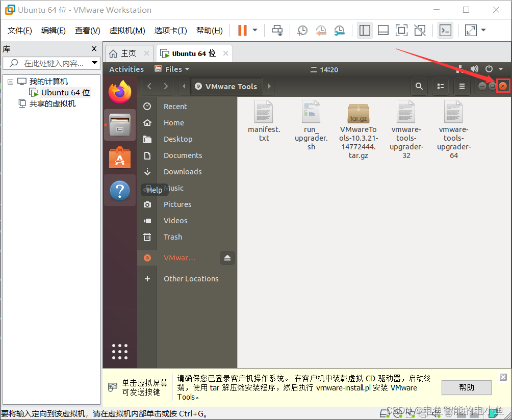Viewport: 512px width, 420px height.
Task: Launch Firefox from the Ubuntu dock
Action: pos(120,92)
